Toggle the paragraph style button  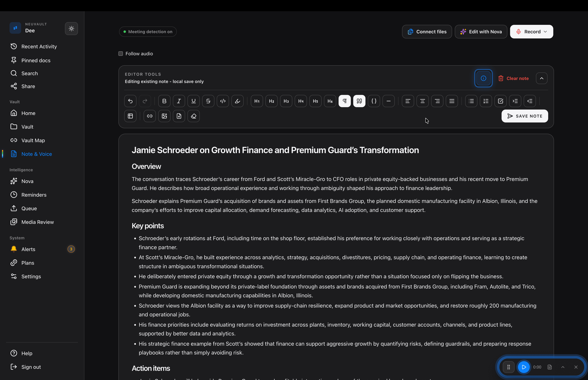[345, 101]
